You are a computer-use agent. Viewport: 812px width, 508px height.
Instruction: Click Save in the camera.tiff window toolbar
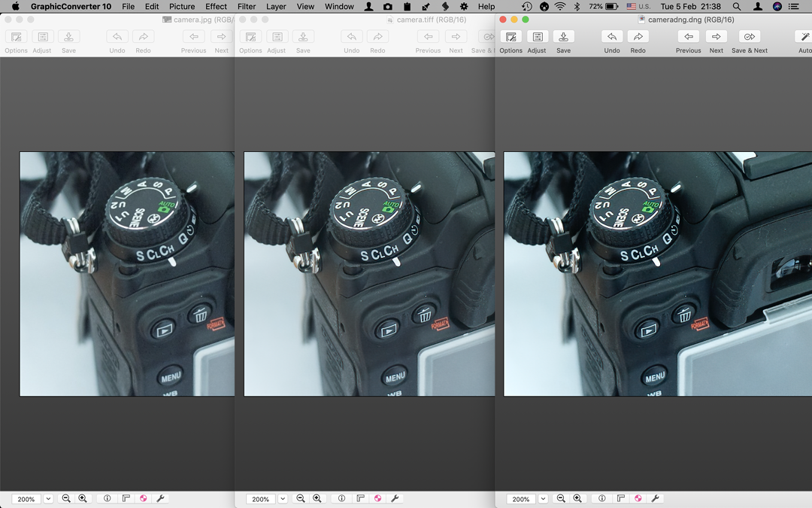coord(303,37)
